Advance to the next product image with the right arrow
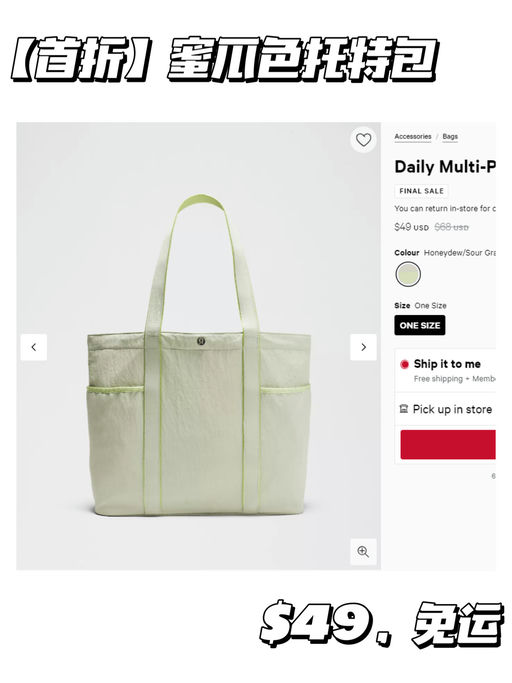 click(x=363, y=347)
